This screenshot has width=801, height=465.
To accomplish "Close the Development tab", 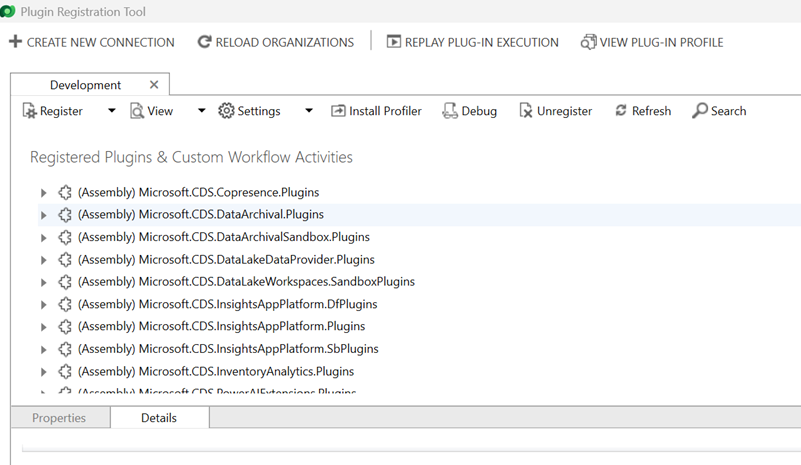I will pyautogui.click(x=154, y=85).
